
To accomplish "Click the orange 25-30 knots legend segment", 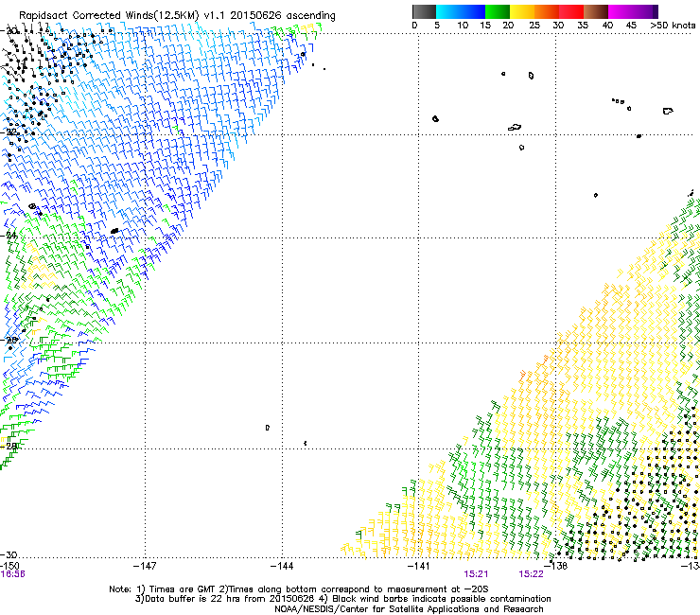I will pyautogui.click(x=547, y=11).
